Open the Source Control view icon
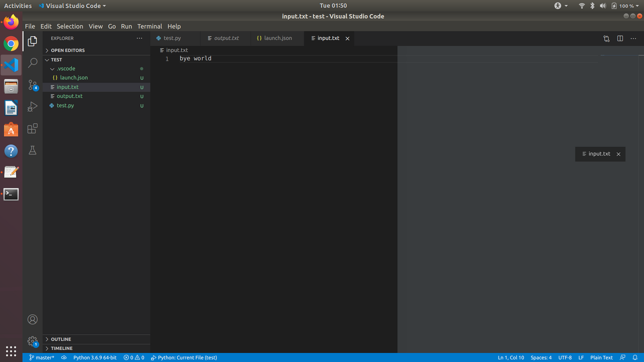This screenshot has height=362, width=644. pos(32,85)
